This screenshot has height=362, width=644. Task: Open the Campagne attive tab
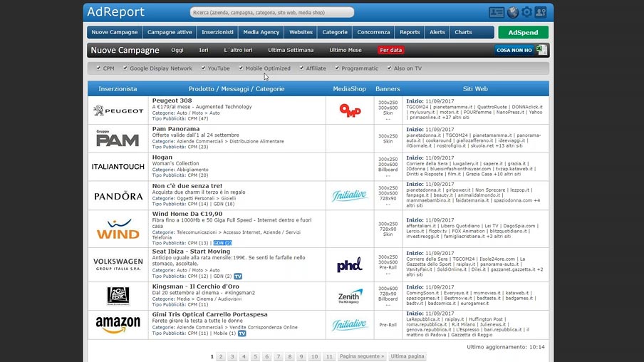[170, 32]
